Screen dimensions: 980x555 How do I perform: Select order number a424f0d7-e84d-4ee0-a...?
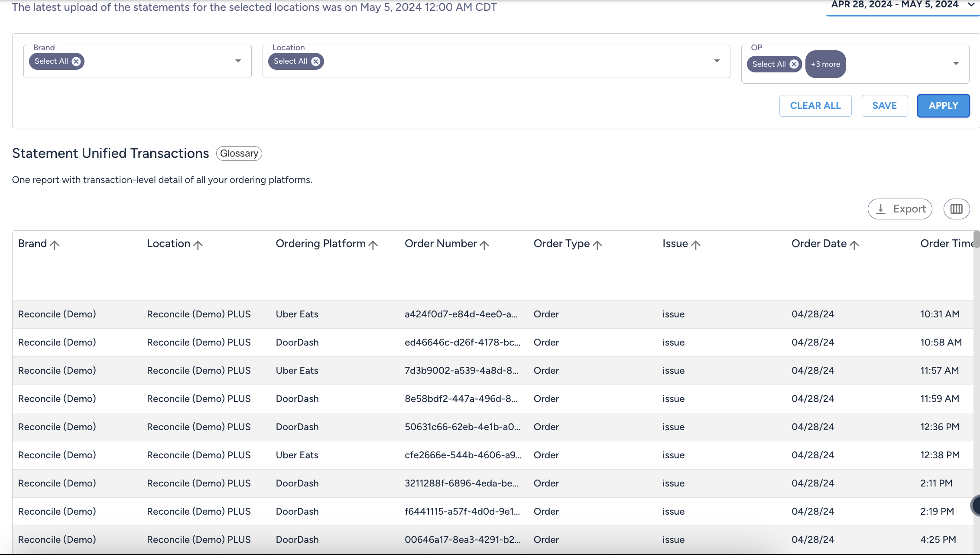(461, 314)
